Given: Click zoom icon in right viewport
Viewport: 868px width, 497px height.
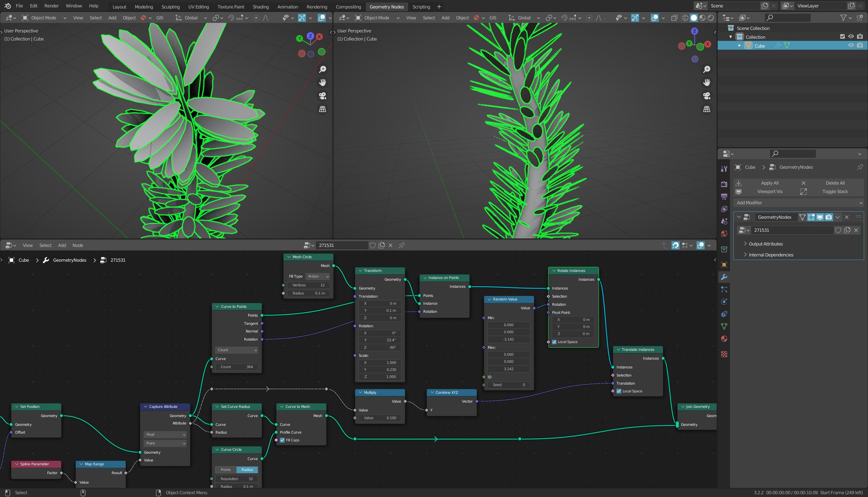Looking at the screenshot, I should (x=706, y=69).
